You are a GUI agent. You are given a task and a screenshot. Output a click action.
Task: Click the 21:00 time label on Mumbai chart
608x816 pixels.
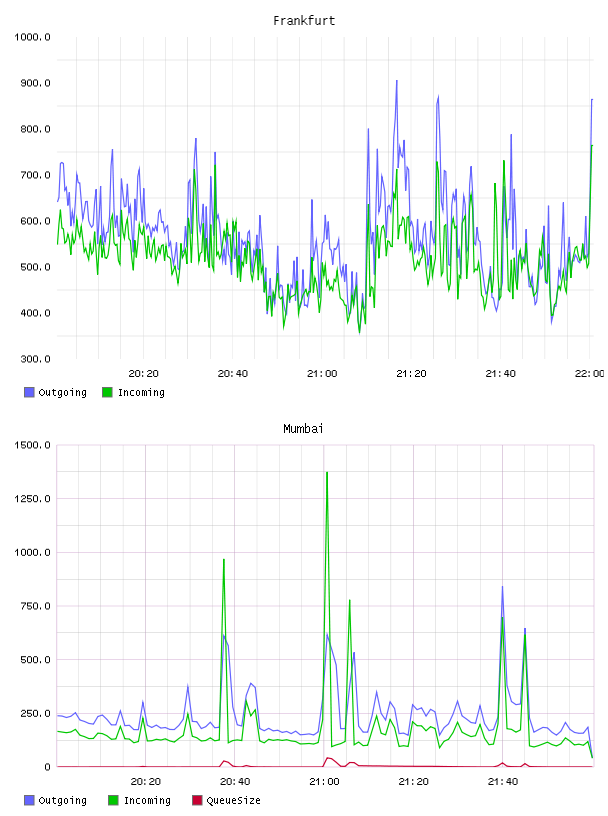[x=324, y=781]
